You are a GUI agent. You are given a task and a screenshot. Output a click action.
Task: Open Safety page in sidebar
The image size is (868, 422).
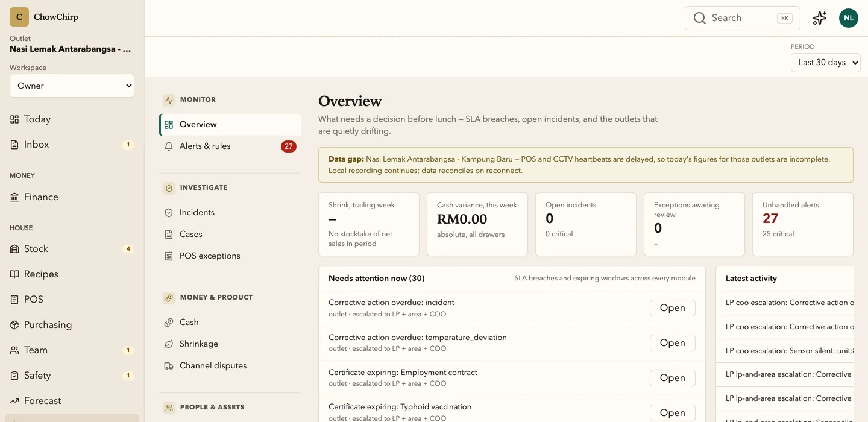click(72, 376)
